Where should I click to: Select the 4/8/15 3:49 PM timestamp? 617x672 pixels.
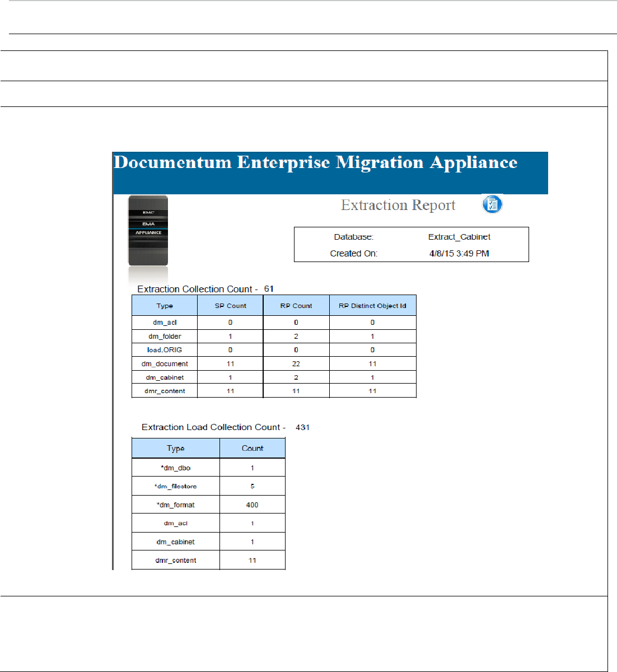point(459,253)
